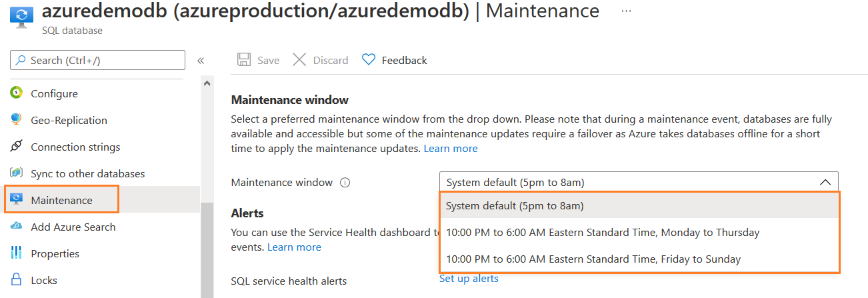
Task: Follow Learn more link in Maintenance window description
Action: click(451, 149)
